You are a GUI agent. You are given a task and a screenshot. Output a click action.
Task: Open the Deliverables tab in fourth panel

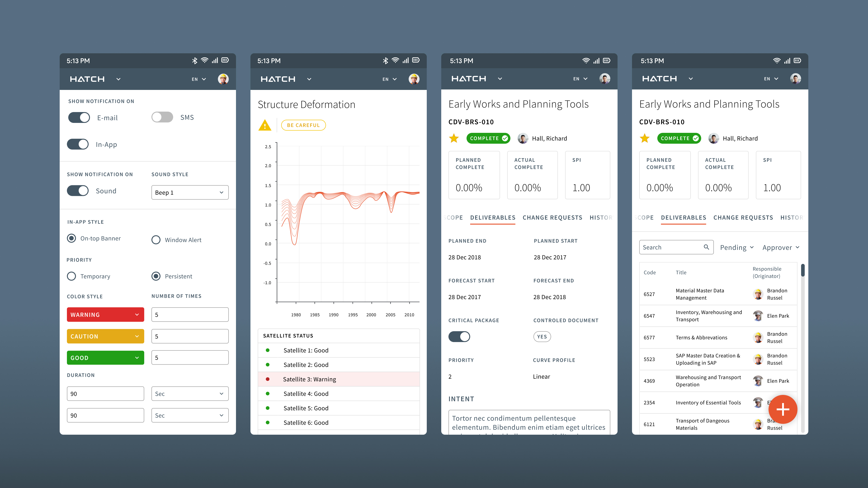(x=683, y=218)
